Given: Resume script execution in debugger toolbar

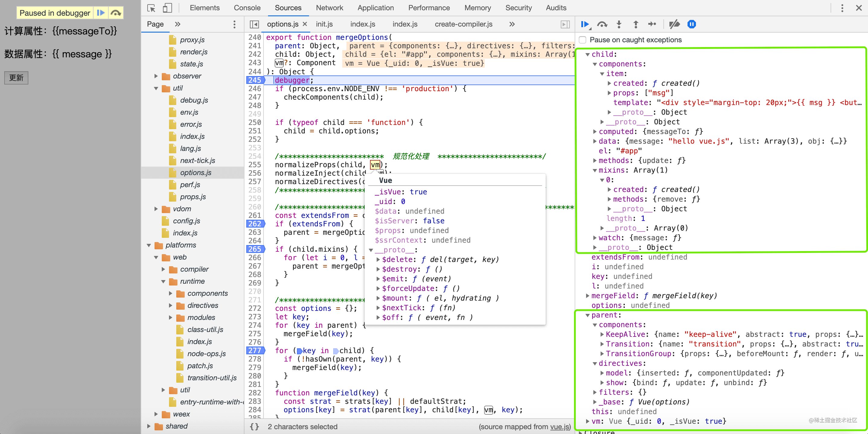Looking at the screenshot, I should [x=585, y=24].
